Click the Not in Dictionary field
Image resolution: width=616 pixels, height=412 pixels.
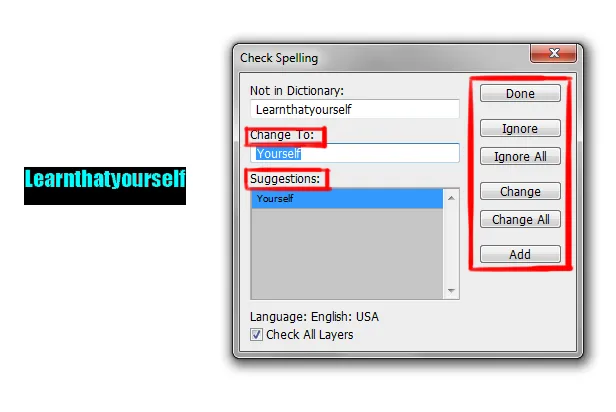[355, 110]
